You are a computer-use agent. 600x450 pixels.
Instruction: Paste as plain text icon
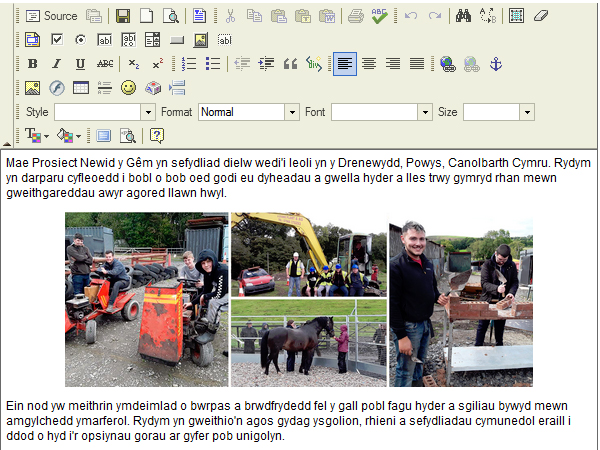click(x=303, y=16)
